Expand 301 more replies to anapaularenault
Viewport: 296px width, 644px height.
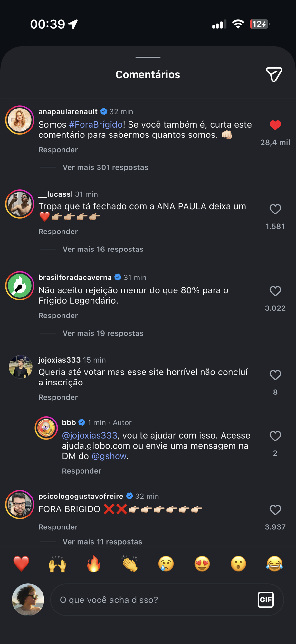(x=105, y=167)
